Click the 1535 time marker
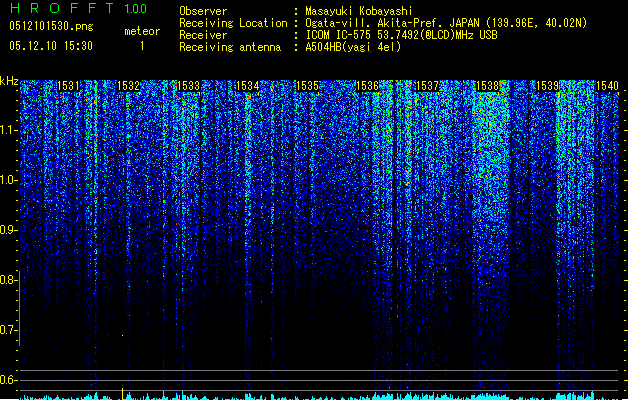This screenshot has height=400, width=629. coord(307,86)
